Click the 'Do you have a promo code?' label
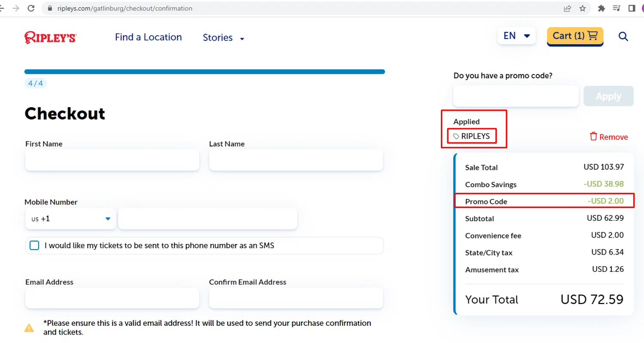Viewport: 644px width, 343px height. pos(503,75)
